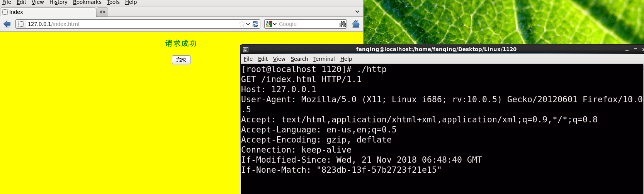Viewport: 644px width, 194px height.
Task: Open the list all tabs dropdown
Action: click(x=357, y=12)
